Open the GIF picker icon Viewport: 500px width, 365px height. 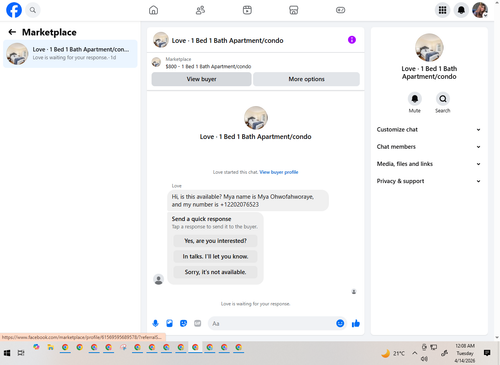[x=198, y=323]
